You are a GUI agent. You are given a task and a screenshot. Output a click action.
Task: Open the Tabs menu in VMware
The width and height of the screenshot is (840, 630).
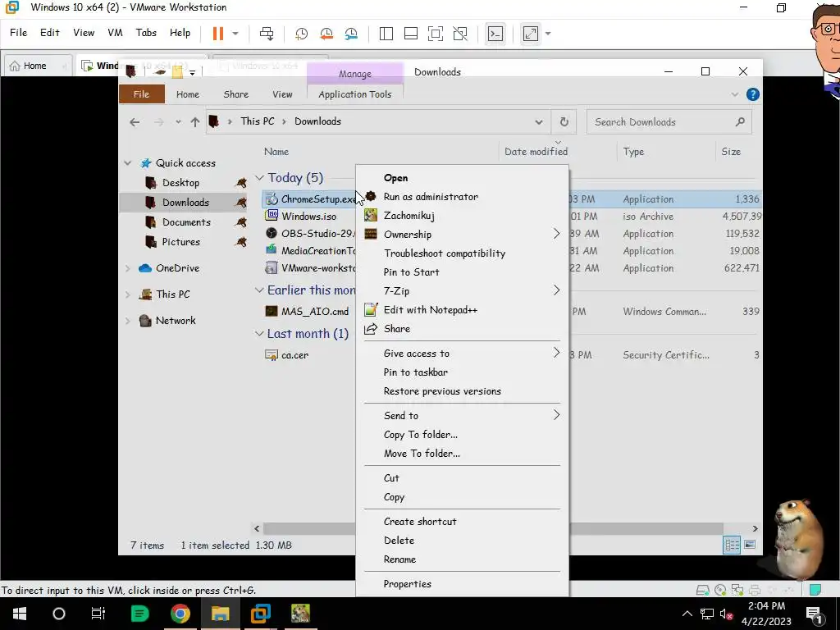tap(146, 33)
